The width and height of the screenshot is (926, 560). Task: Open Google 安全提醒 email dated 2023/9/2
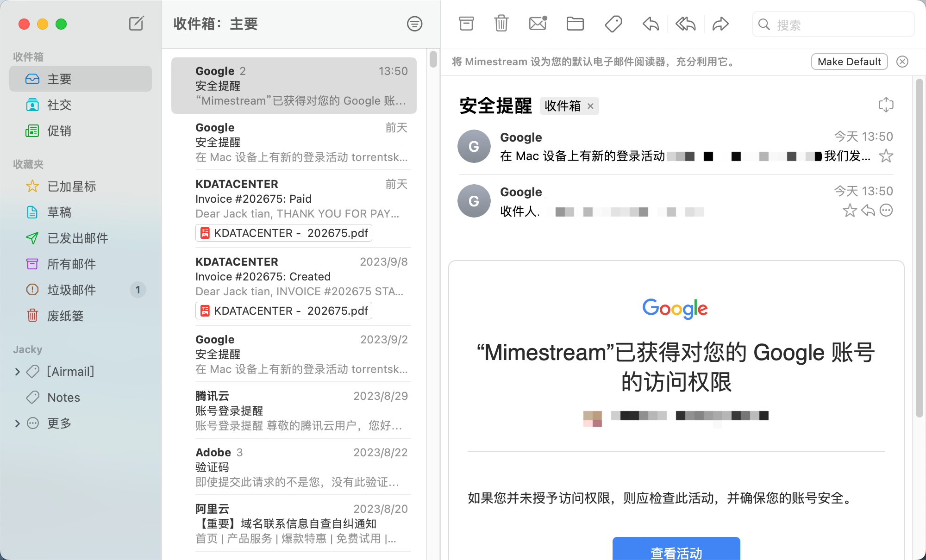(294, 354)
